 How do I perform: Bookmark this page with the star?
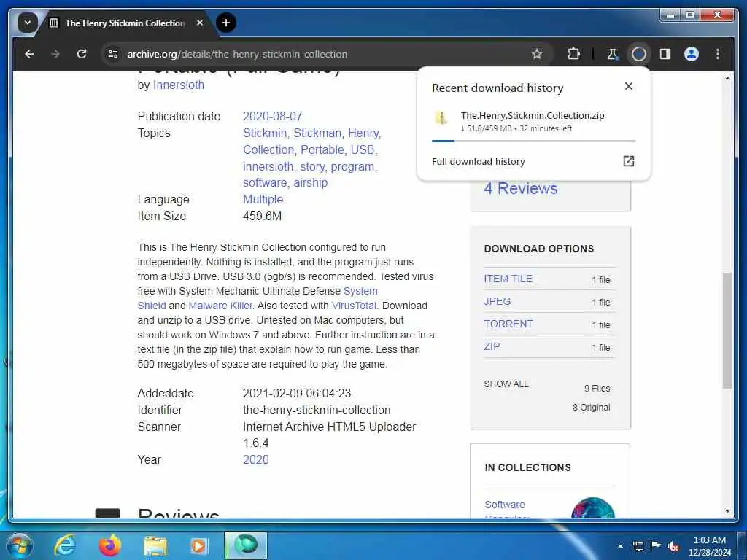point(537,54)
